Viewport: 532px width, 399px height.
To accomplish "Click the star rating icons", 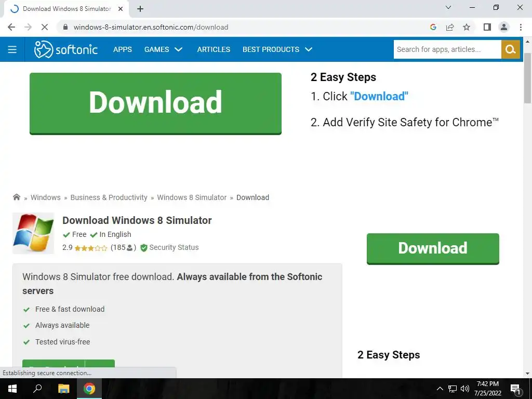I will tap(90, 248).
